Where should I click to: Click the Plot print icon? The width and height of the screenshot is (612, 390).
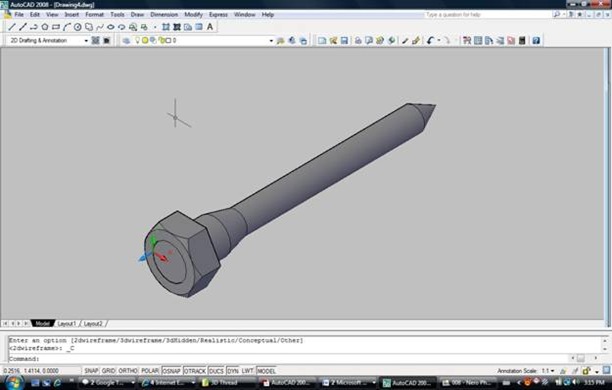[358, 40]
